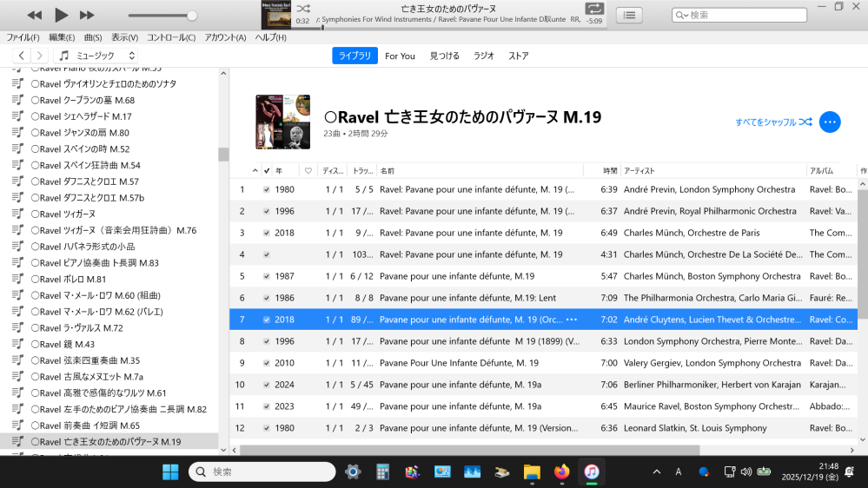Click the iTunes taskbar icon
The width and height of the screenshot is (868, 488).
coord(591,472)
